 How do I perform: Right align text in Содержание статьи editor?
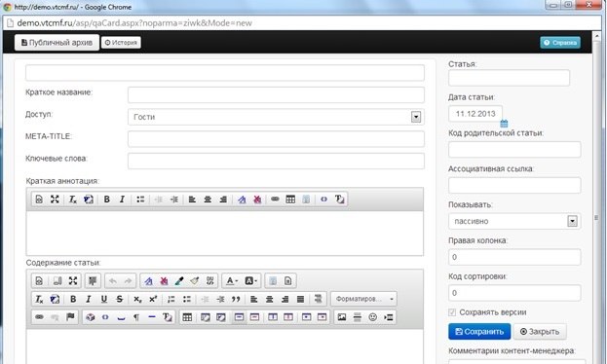pyautogui.click(x=285, y=299)
